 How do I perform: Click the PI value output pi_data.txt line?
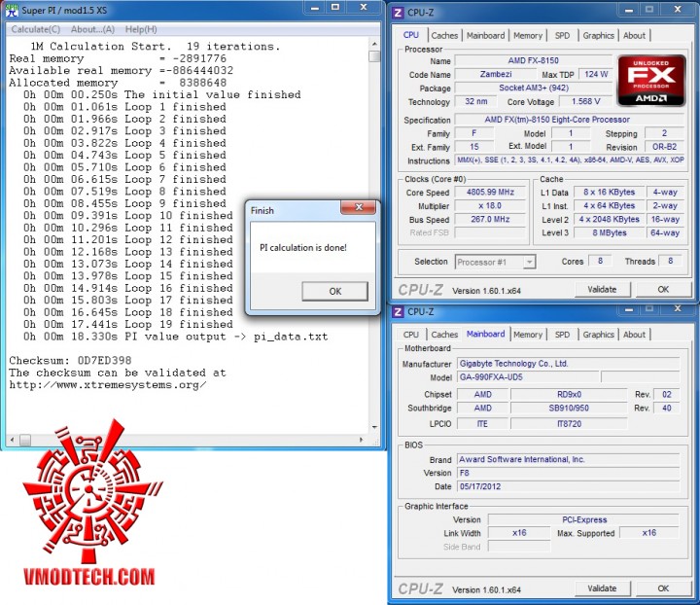(175, 337)
